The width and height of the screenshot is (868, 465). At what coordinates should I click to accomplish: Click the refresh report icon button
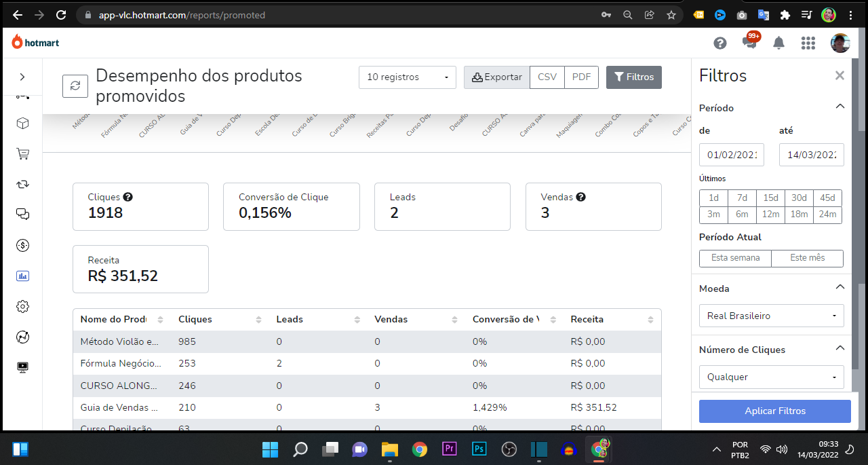click(x=75, y=86)
